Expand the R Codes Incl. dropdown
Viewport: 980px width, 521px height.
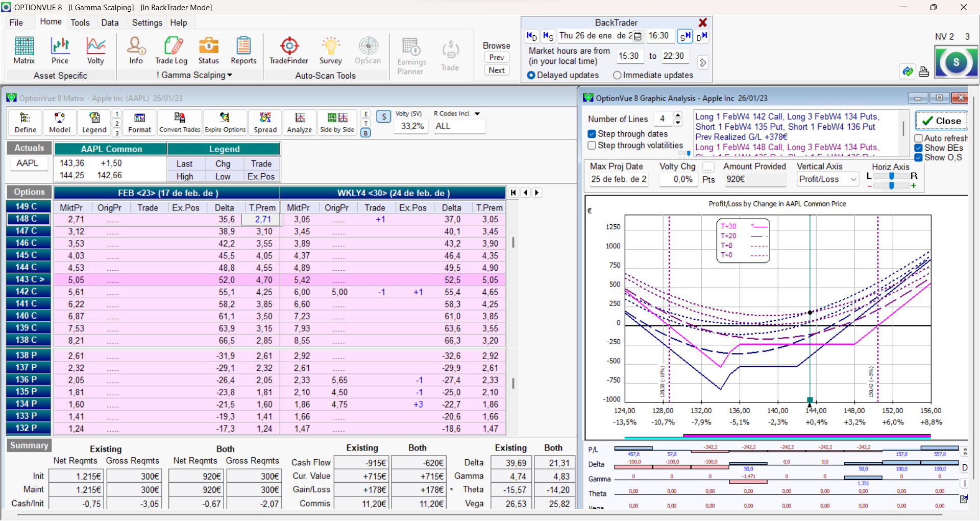pyautogui.click(x=477, y=114)
